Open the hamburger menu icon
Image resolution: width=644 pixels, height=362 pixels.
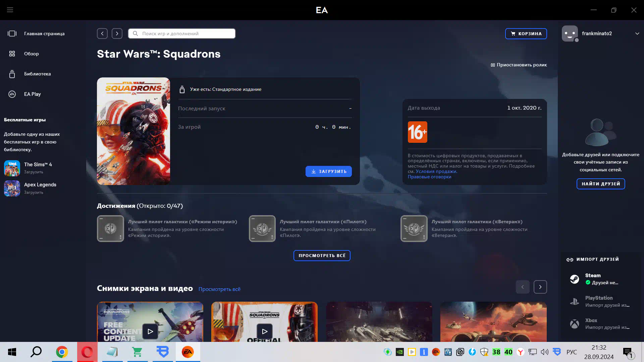click(10, 10)
